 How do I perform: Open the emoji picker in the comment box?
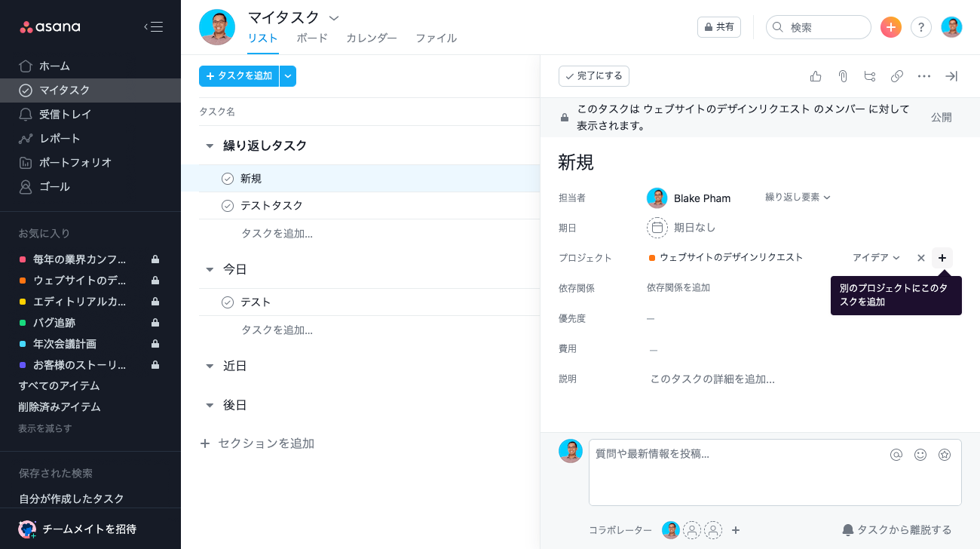click(920, 455)
